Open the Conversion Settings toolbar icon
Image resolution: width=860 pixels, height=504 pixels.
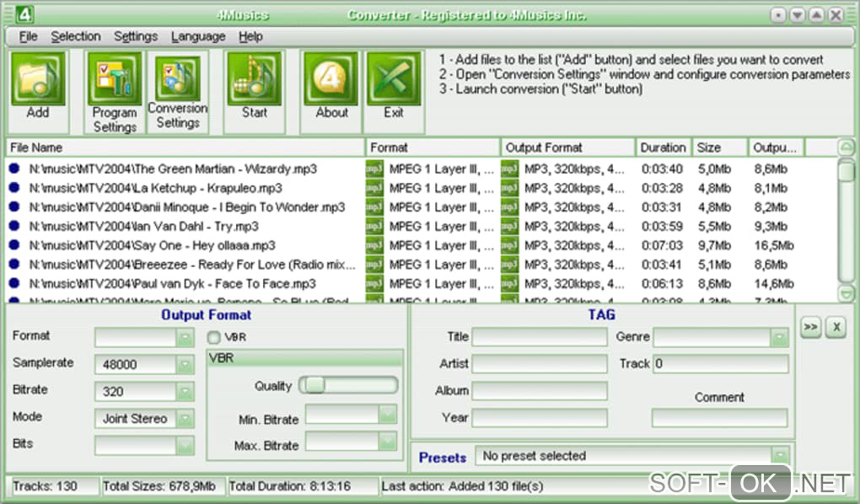(x=178, y=78)
